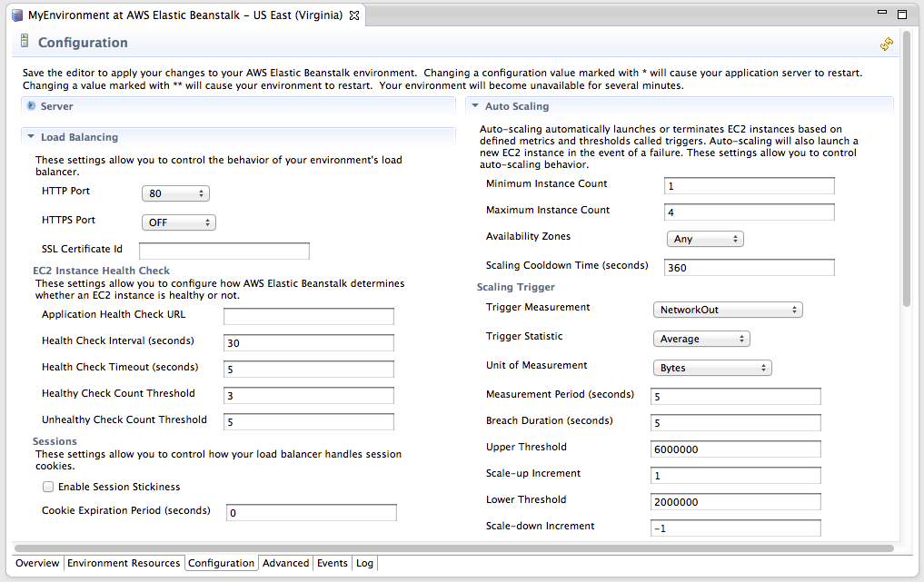Viewport: 924px width, 582px height.
Task: Switch to the Advanced tab
Action: pos(285,563)
